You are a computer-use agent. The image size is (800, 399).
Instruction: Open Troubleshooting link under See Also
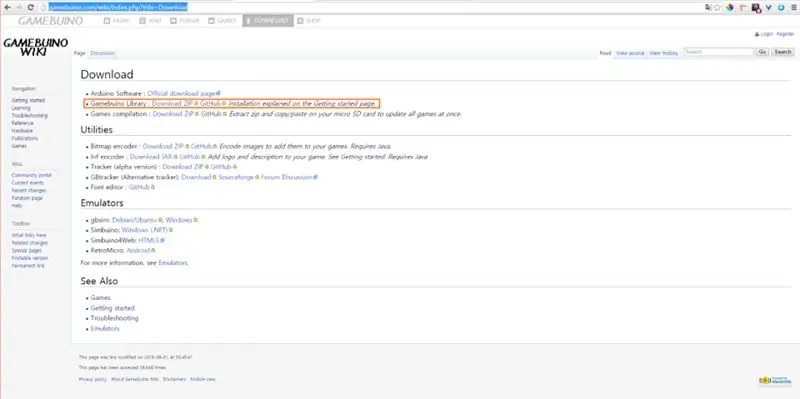click(114, 318)
